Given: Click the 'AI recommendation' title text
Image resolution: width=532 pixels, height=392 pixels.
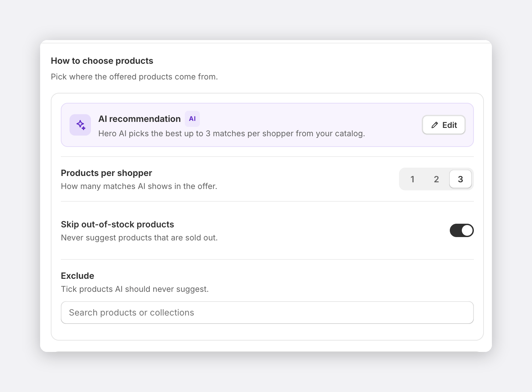Looking at the screenshot, I should (139, 119).
